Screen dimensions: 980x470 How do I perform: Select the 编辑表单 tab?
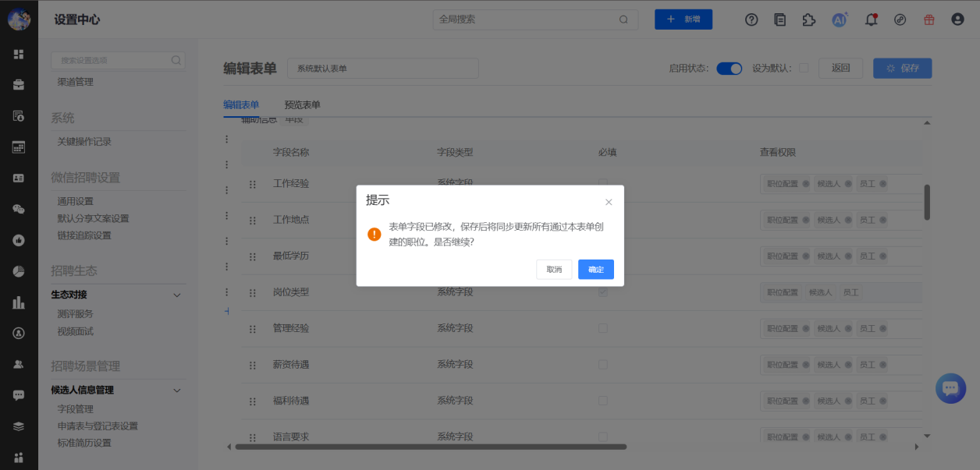(x=241, y=104)
